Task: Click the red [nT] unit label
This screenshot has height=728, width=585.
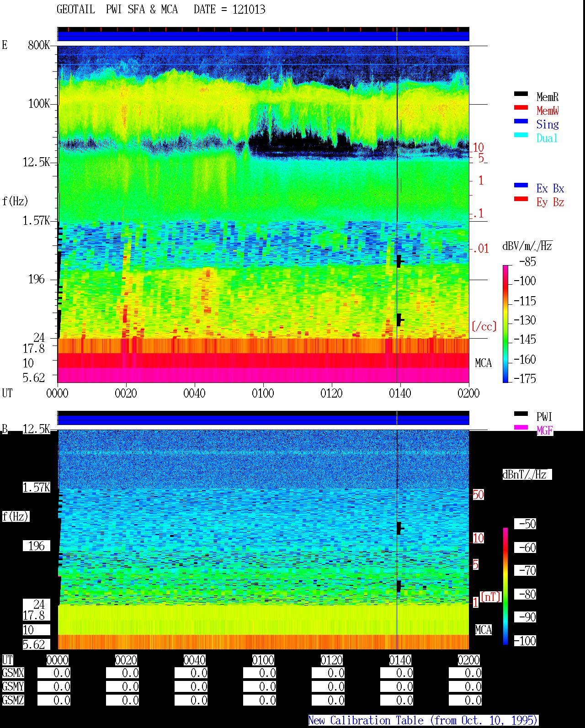Action: click(491, 597)
